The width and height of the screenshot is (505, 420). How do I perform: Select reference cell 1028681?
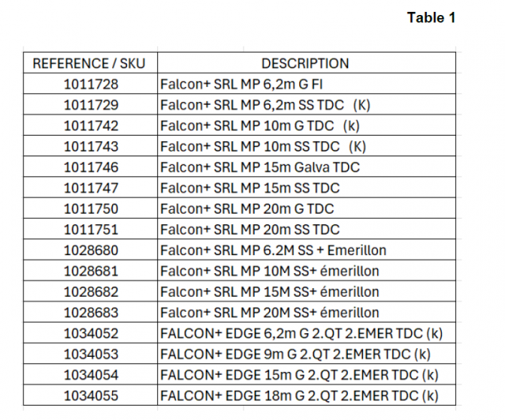point(88,271)
